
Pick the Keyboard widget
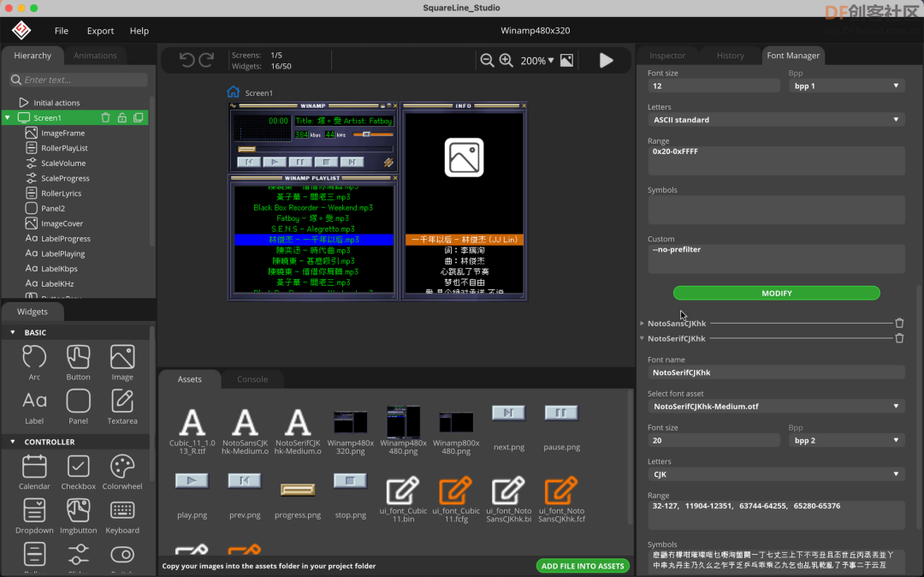point(122,516)
